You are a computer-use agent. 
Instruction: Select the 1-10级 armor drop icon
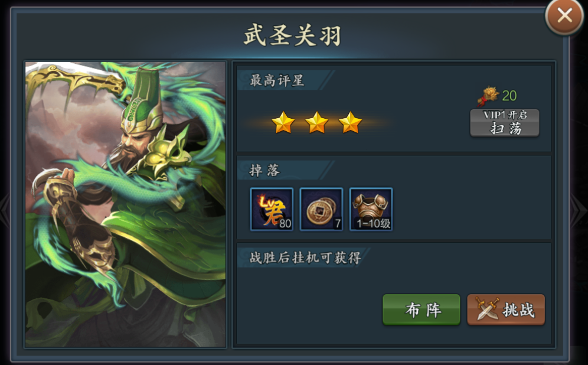click(371, 209)
